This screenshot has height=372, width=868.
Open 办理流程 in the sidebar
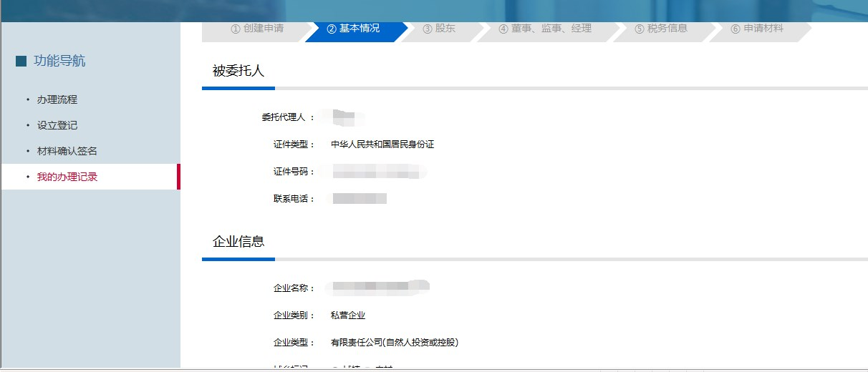57,99
